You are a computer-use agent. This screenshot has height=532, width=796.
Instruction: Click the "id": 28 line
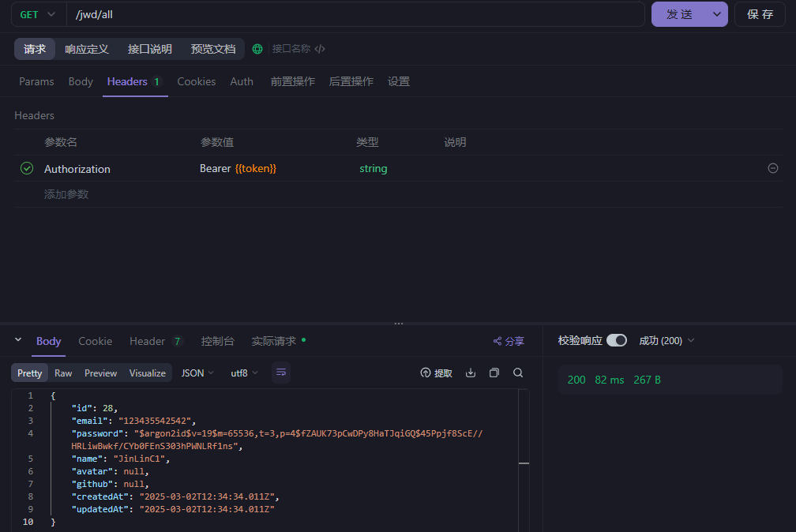point(95,408)
